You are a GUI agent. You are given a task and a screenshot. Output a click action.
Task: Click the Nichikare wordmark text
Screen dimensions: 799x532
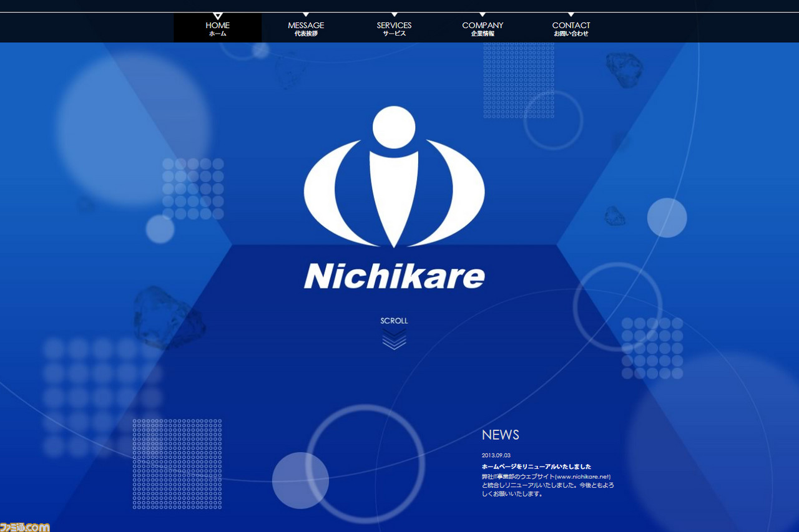click(x=394, y=276)
